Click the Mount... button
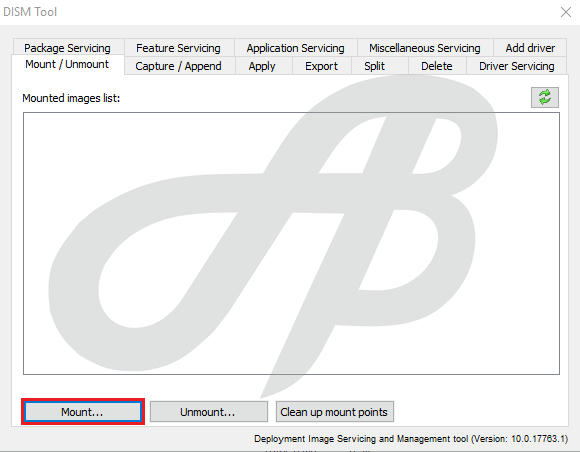Image resolution: width=580 pixels, height=452 pixels. 82,412
